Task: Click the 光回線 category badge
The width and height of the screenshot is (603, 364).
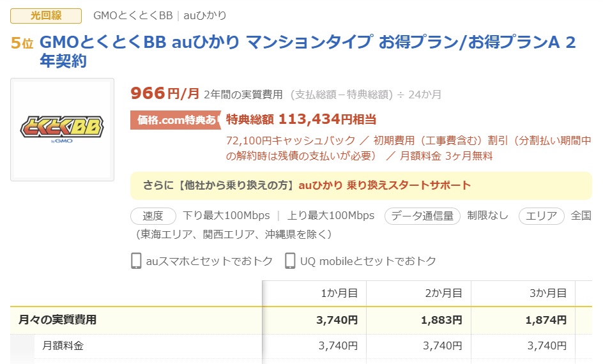Action: click(46, 15)
